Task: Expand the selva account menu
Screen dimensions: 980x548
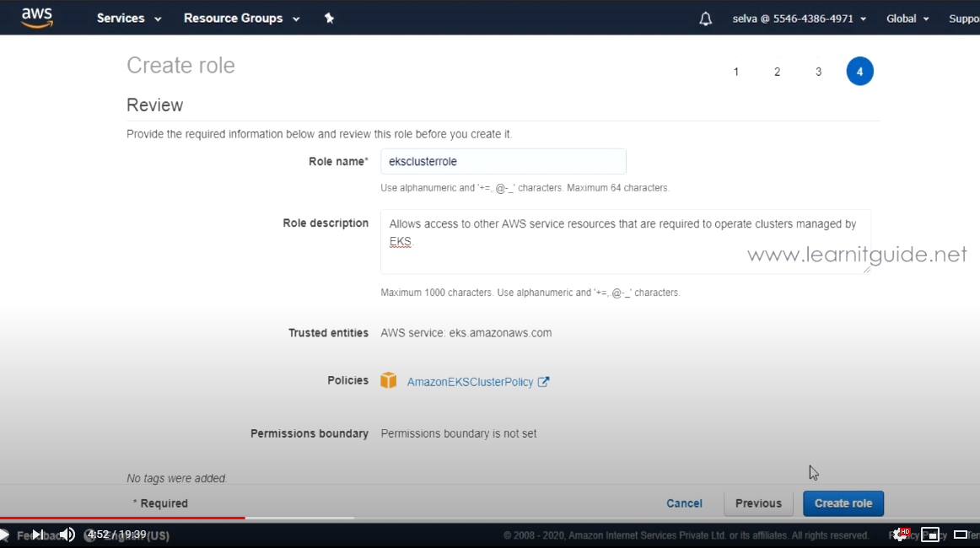Action: 800,19
